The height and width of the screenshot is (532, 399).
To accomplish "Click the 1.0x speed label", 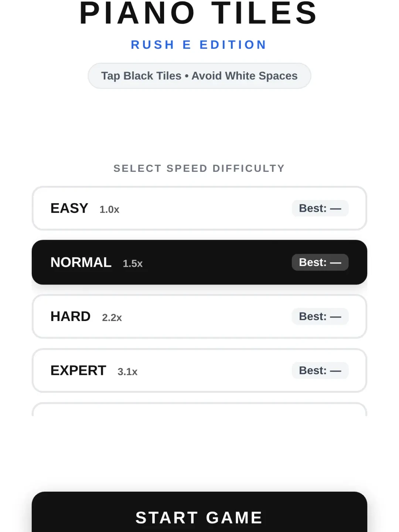I will tap(109, 209).
